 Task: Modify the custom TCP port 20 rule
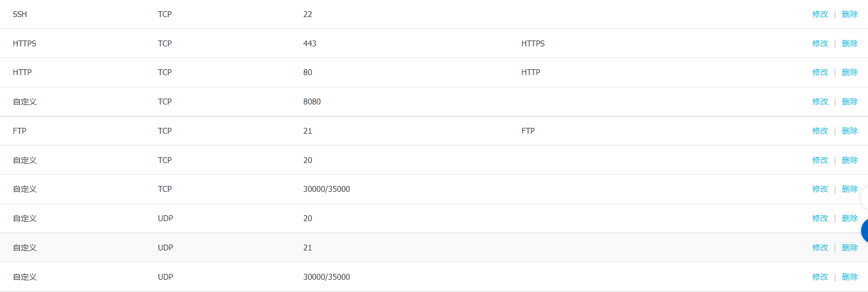(x=820, y=160)
